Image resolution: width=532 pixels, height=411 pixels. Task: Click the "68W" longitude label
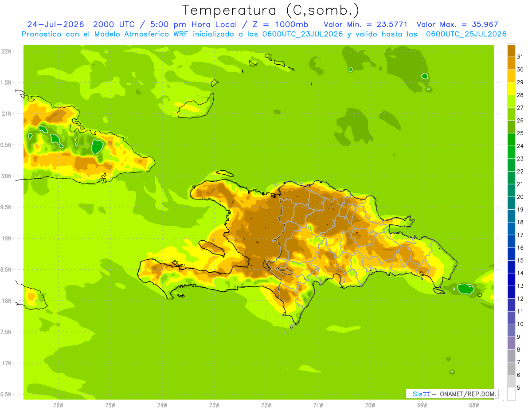coord(474,405)
